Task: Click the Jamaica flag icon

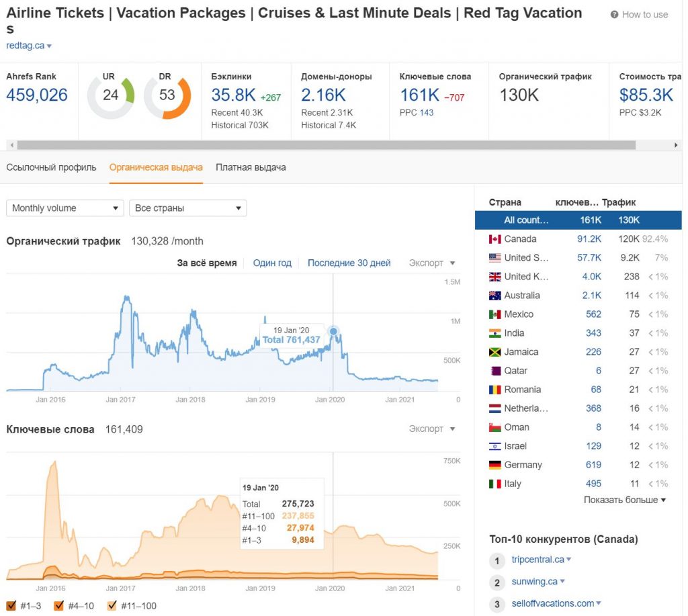Action: coord(495,352)
